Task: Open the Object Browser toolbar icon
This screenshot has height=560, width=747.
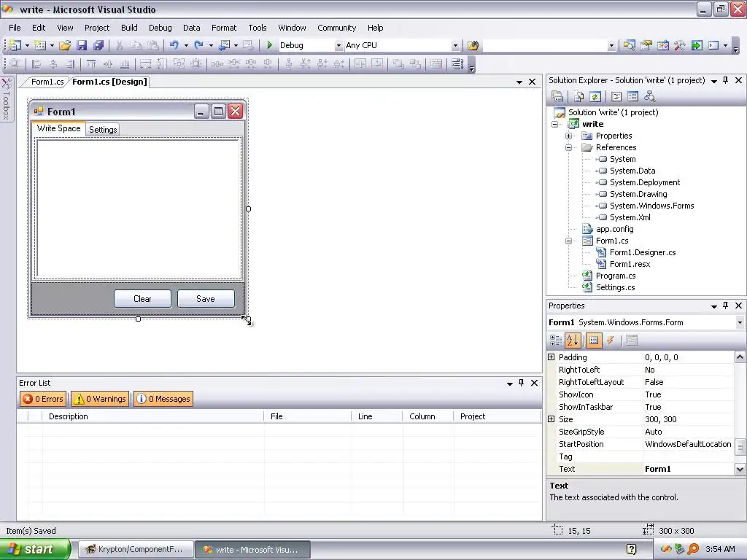Action: click(x=662, y=45)
